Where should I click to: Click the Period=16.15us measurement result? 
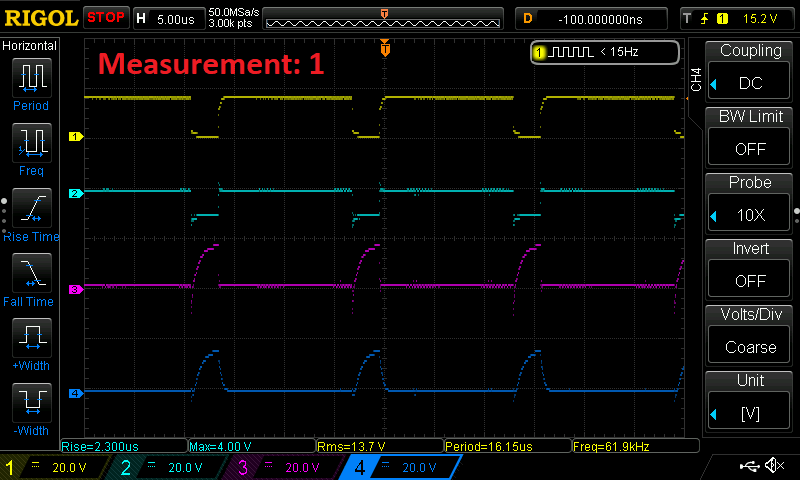point(508,446)
